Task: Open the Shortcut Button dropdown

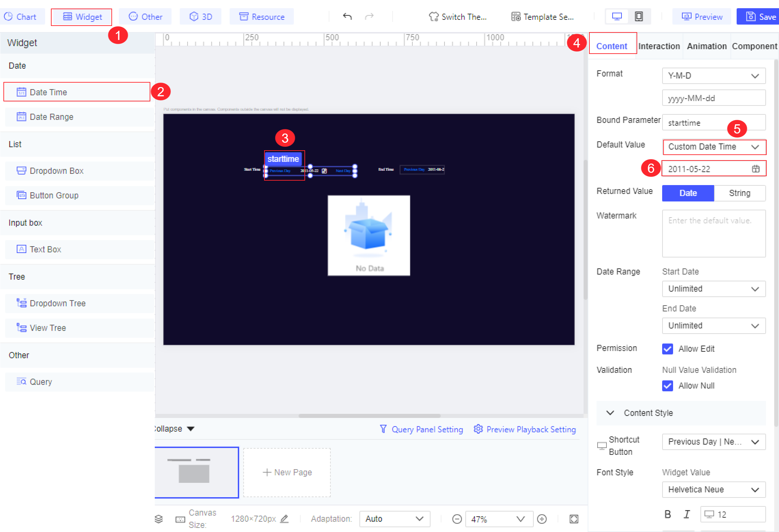Action: (x=714, y=442)
